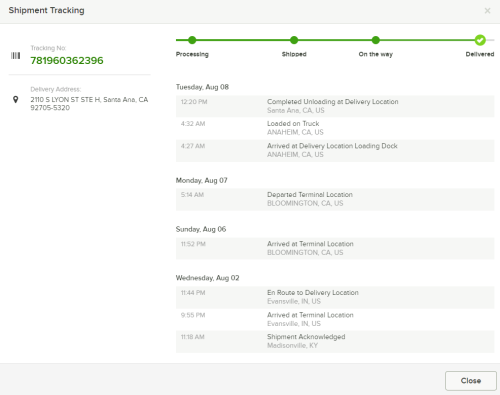Click the Wednesday, Aug 02 date heading
500x395 pixels.
[207, 278]
